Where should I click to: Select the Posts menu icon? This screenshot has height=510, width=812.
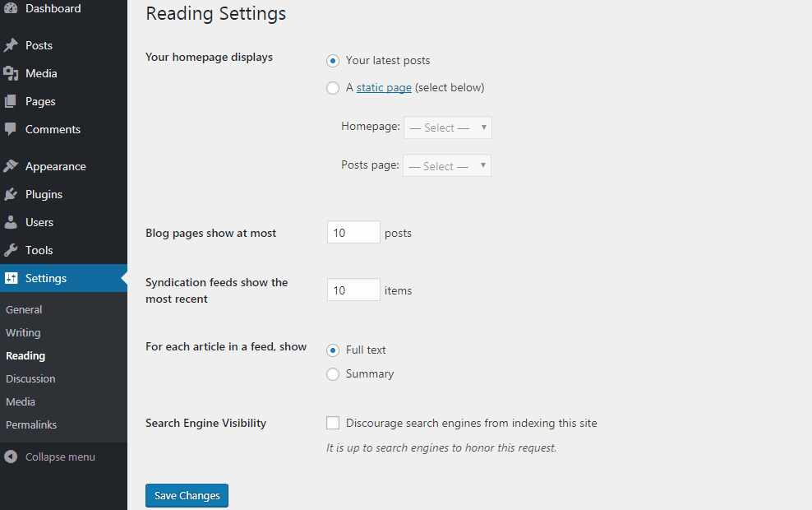pyautogui.click(x=12, y=45)
